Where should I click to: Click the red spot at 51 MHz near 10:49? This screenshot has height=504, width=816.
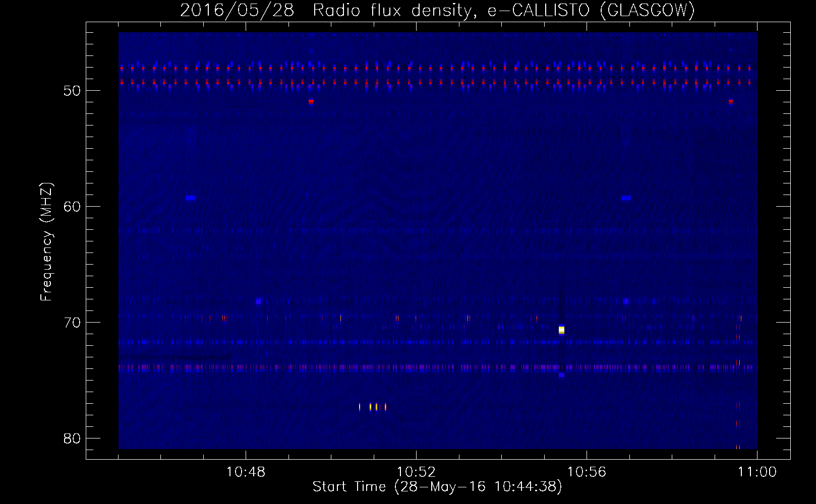point(311,101)
